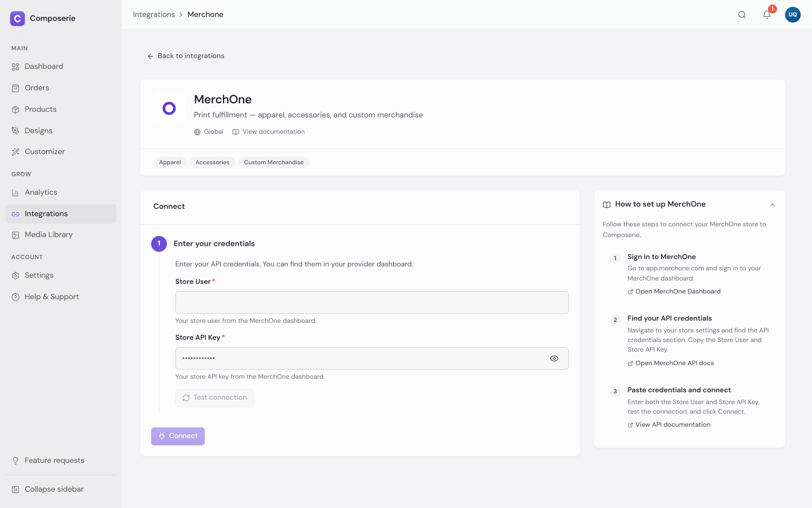Open MerchOne Dashboard external link
This screenshot has height=508, width=812.
[674, 291]
